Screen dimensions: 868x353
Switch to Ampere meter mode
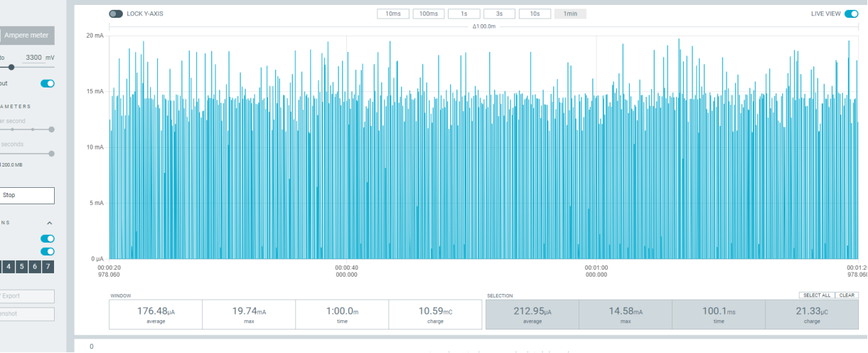click(x=27, y=35)
